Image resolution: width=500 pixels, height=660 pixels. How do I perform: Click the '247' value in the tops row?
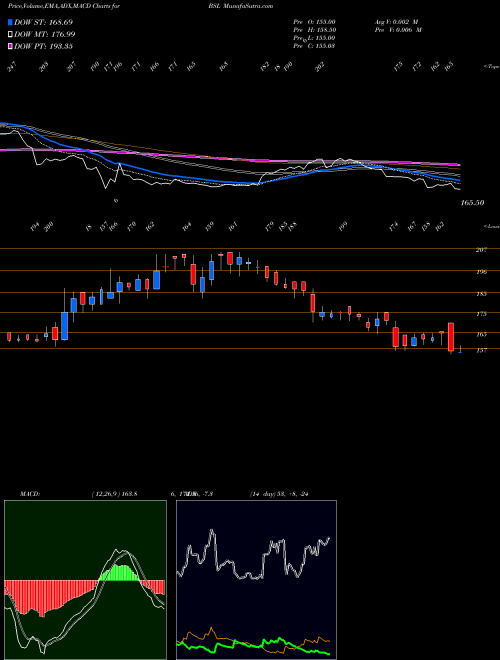coord(13,67)
